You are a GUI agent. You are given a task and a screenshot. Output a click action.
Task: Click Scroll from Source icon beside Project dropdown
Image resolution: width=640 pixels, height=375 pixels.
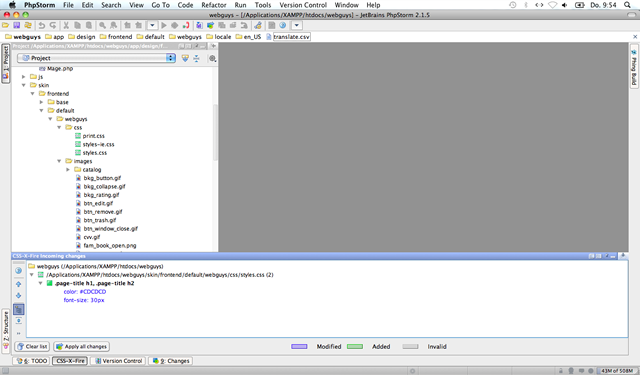185,58
